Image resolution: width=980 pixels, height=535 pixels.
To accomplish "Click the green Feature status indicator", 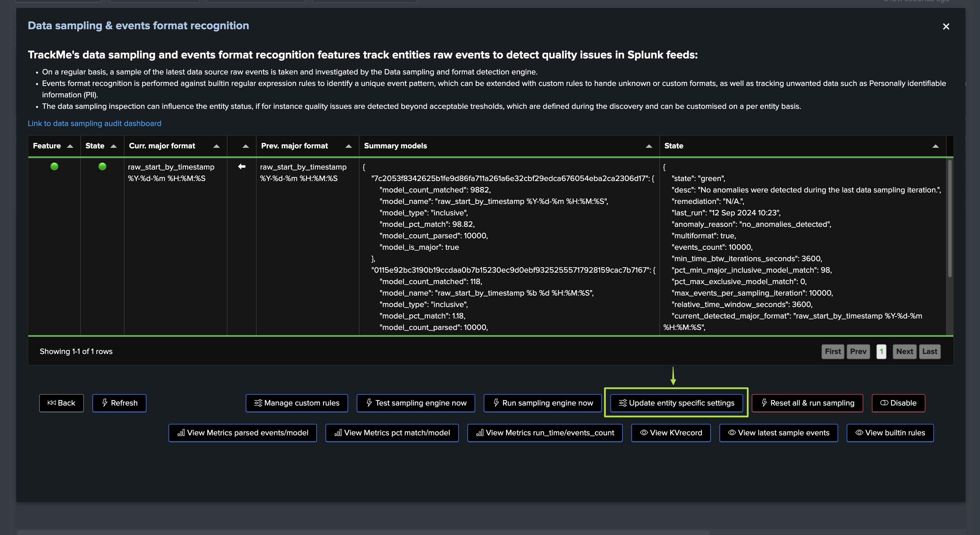I will [54, 166].
